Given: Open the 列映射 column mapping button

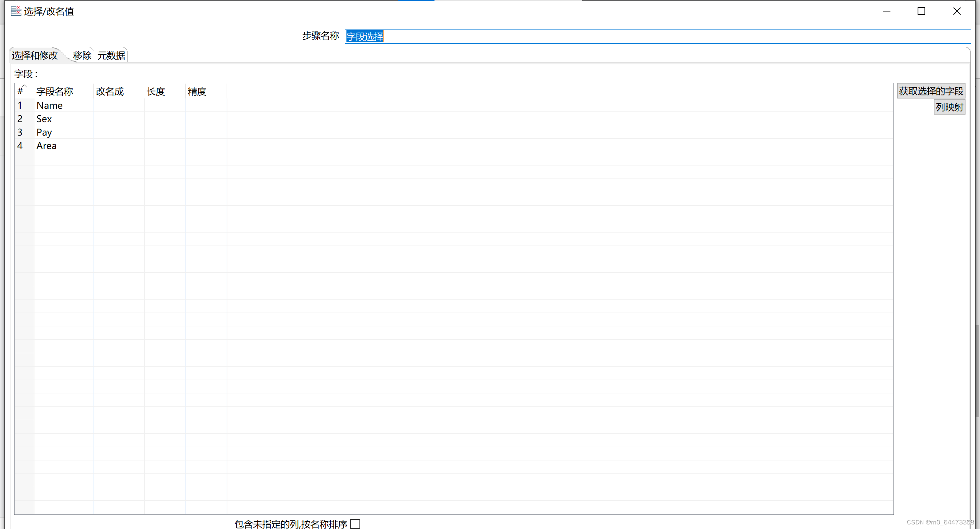Looking at the screenshot, I should click(x=949, y=107).
